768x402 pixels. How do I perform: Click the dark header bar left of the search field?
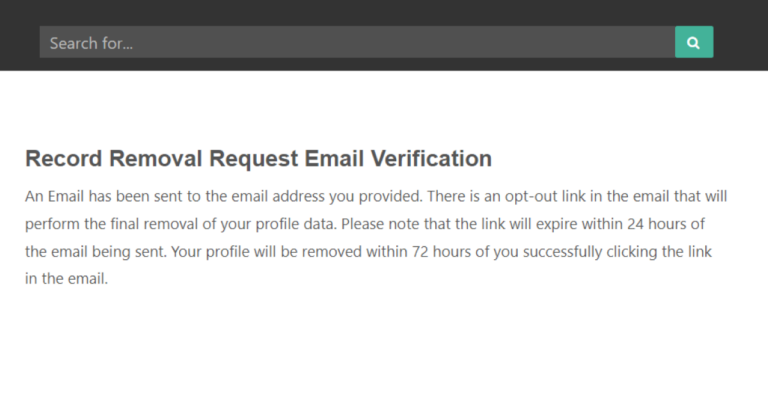click(x=19, y=42)
